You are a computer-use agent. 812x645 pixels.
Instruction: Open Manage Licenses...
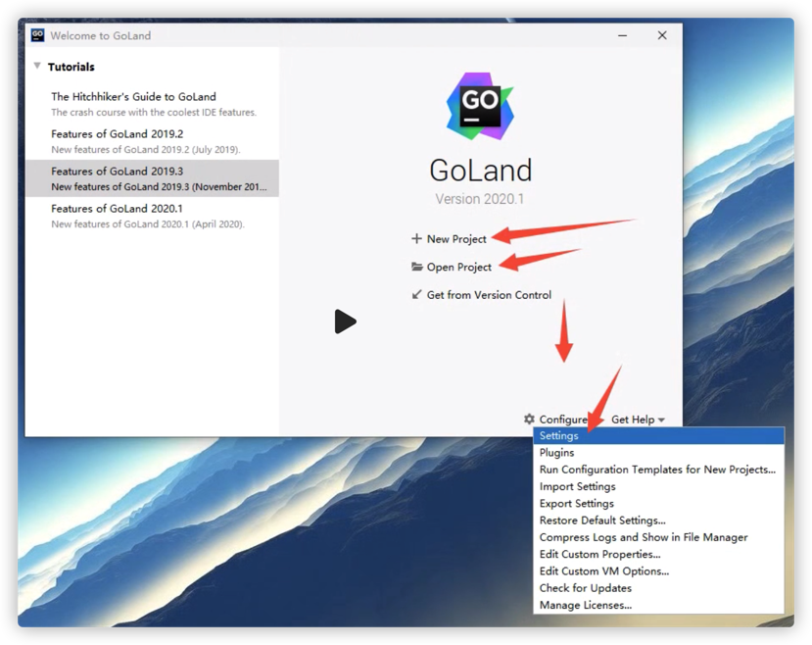[659, 605]
